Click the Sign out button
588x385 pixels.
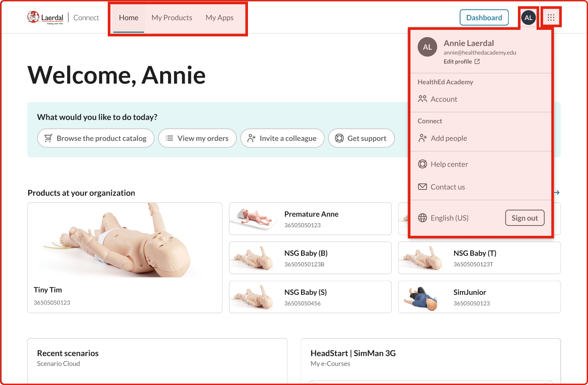coord(524,218)
